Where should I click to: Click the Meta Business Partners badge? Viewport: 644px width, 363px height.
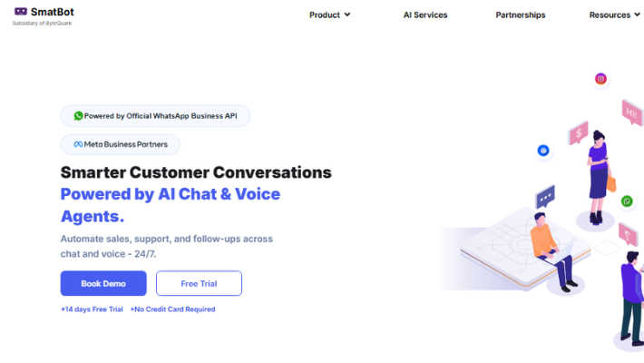121,145
